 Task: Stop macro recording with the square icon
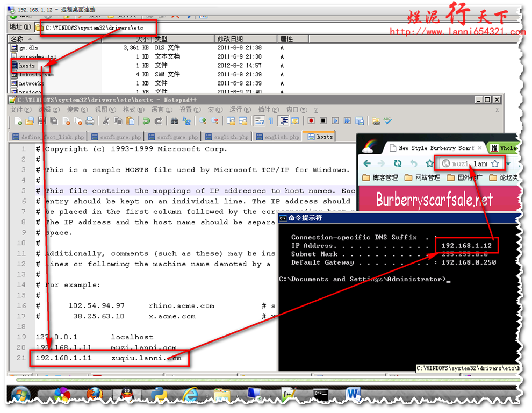pos(323,120)
